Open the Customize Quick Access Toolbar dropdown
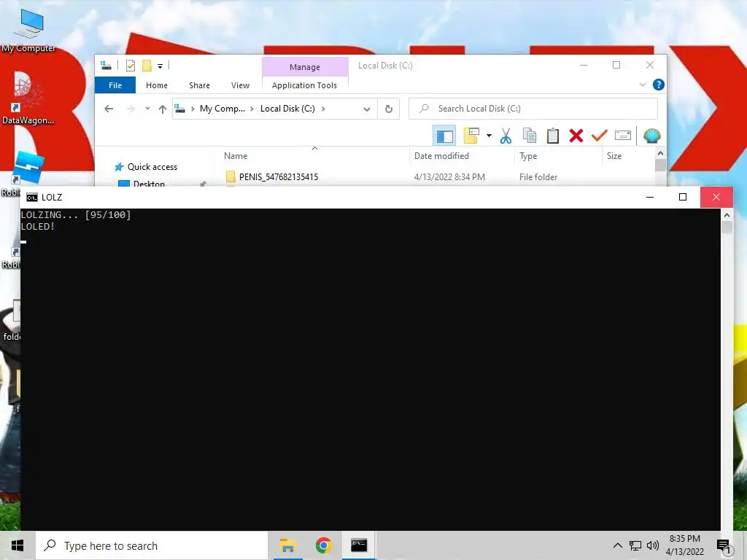The height and width of the screenshot is (560, 747). click(x=160, y=66)
